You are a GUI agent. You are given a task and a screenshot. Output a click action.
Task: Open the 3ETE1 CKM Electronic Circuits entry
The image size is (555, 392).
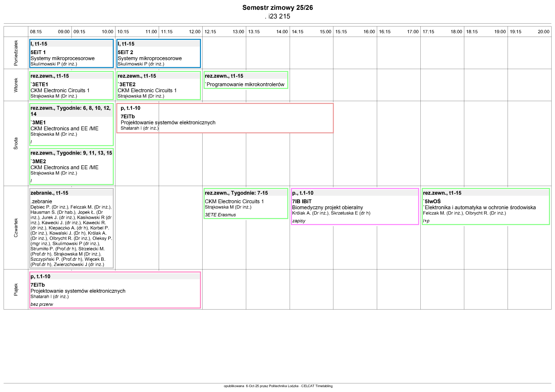71,86
